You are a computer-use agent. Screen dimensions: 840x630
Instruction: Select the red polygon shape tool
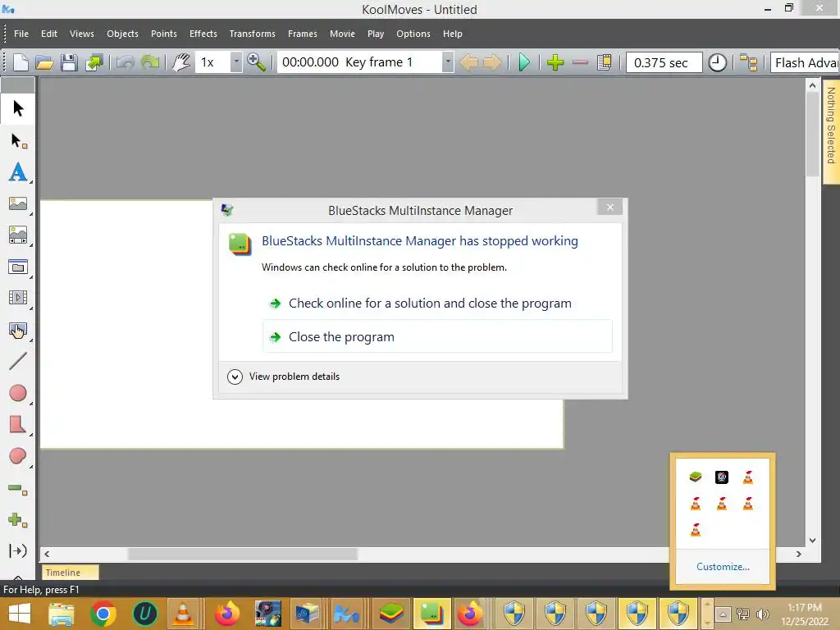point(18,424)
